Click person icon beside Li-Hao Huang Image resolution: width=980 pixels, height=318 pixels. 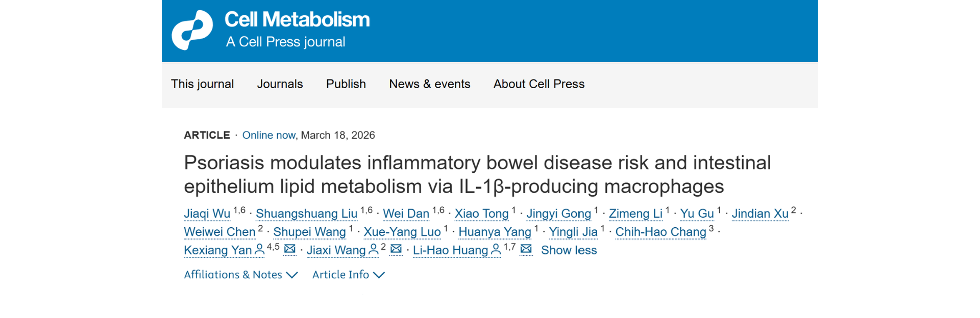pyautogui.click(x=496, y=250)
